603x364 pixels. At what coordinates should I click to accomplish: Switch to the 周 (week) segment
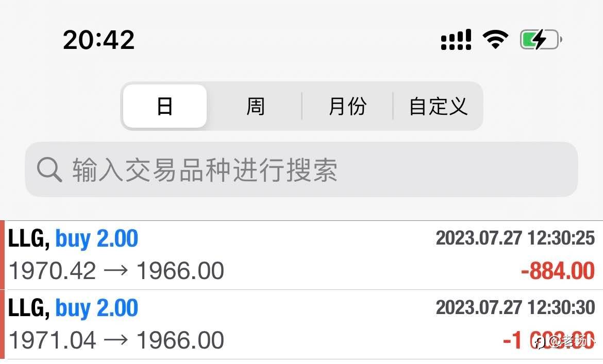[255, 106]
